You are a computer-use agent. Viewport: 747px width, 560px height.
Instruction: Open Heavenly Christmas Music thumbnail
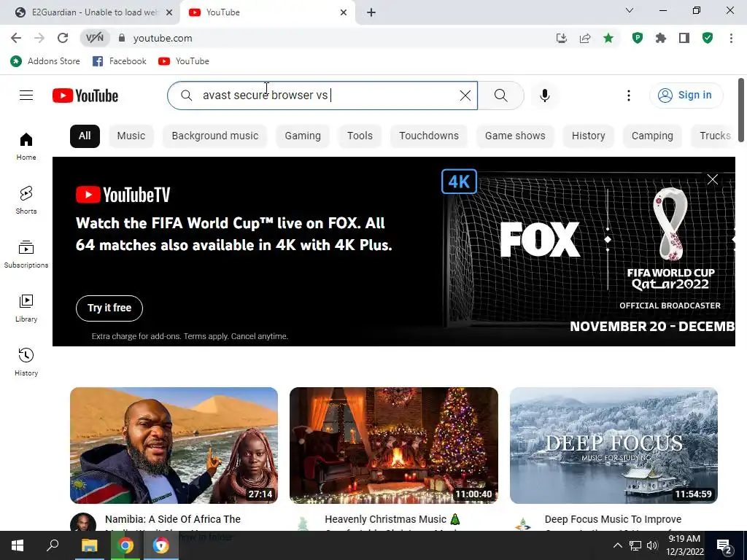[393, 446]
